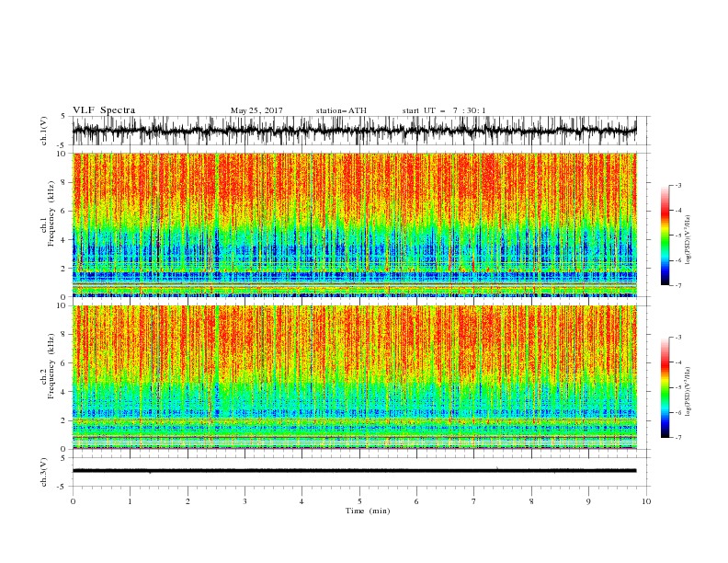Select the ch.1 "Frequency (kHz)" axis label
Image resolution: width=728 pixels, height=563 pixels.
click(51, 214)
